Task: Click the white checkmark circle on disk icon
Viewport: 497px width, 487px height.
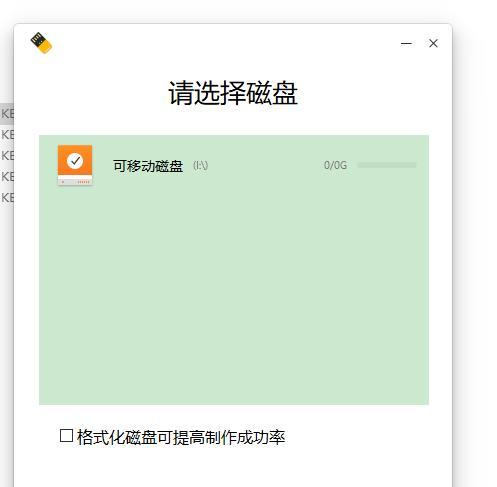Action: (x=75, y=161)
